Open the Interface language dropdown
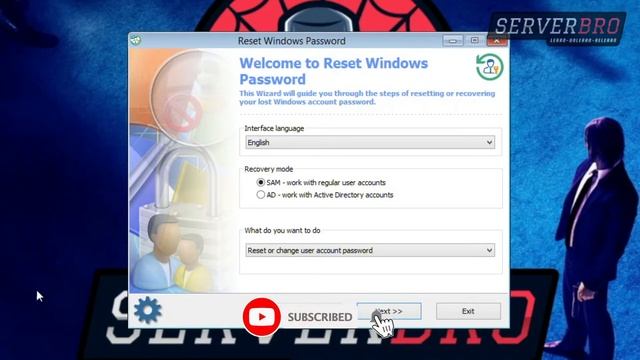Image resolution: width=640 pixels, height=360 pixels. pos(370,142)
